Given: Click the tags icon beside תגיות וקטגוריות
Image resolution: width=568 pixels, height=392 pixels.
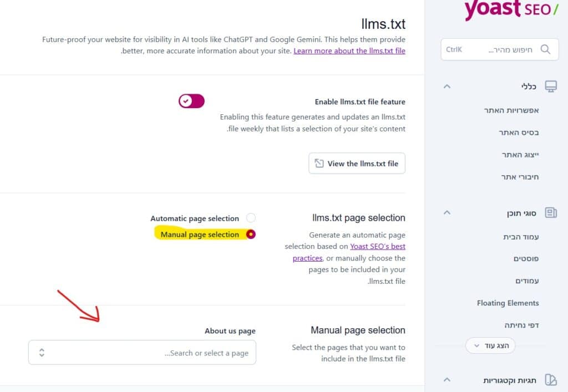Looking at the screenshot, I should coord(551,380).
